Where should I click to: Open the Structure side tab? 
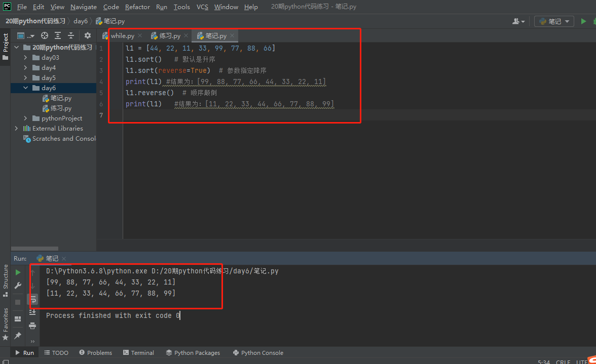click(x=5, y=280)
